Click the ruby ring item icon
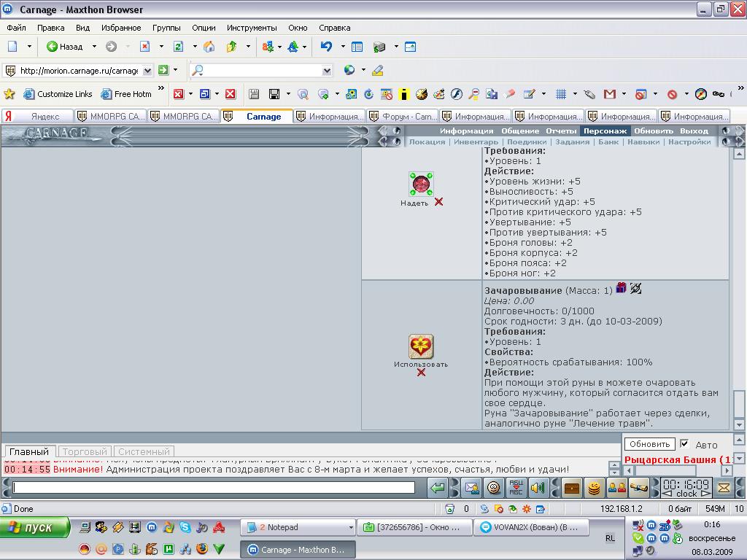This screenshot has height=560, width=747. tap(421, 184)
